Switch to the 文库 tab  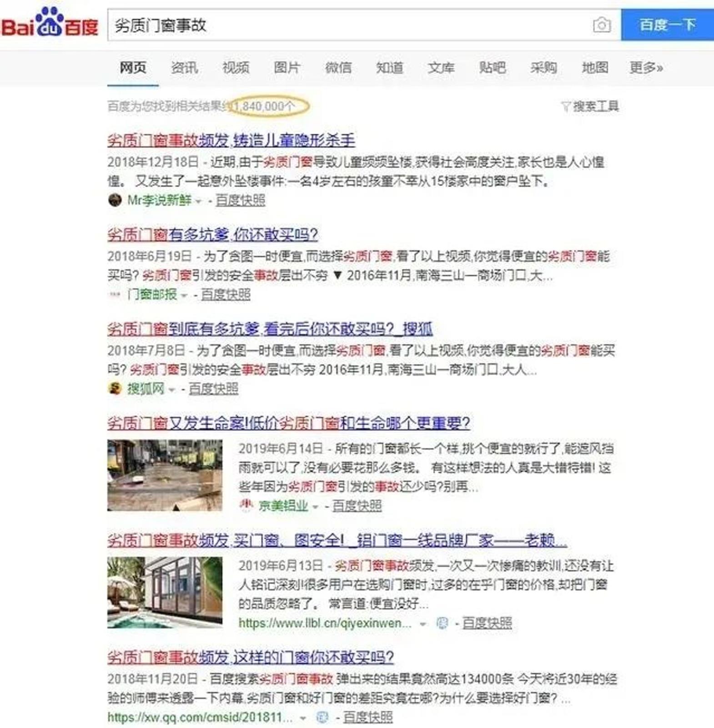(x=441, y=68)
